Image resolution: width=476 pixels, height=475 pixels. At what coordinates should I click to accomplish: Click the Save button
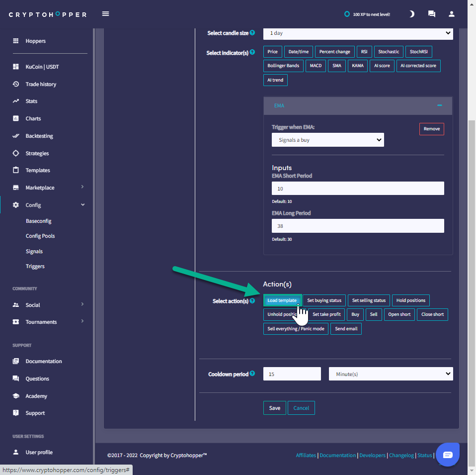(274, 408)
